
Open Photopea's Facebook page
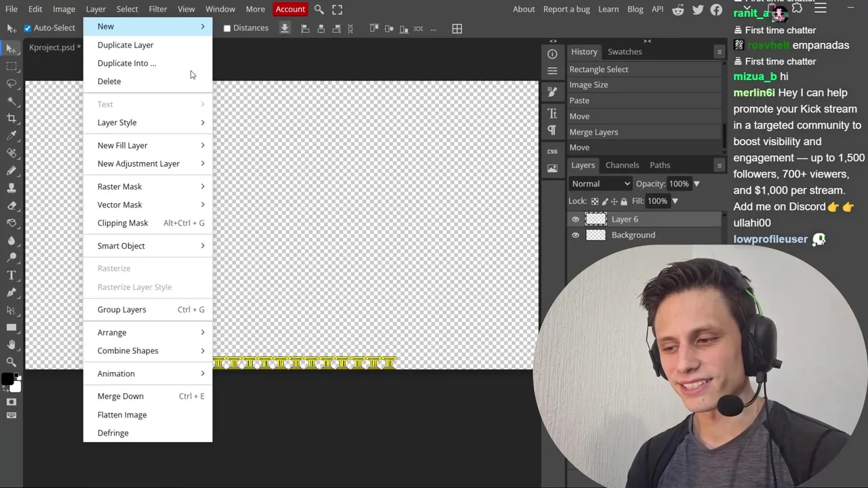tap(717, 9)
